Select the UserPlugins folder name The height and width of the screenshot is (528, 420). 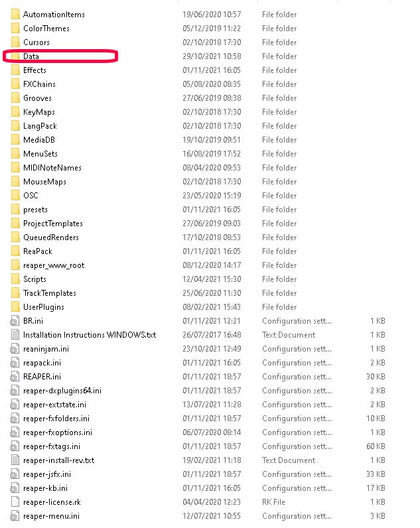[x=43, y=307]
